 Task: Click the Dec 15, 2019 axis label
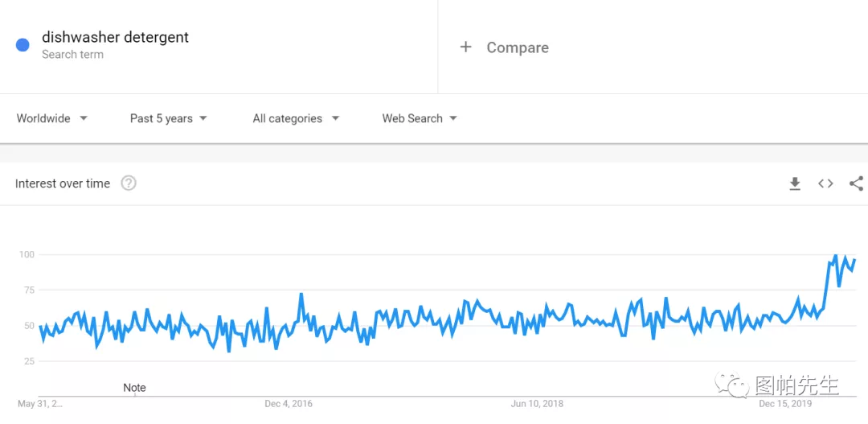(785, 404)
